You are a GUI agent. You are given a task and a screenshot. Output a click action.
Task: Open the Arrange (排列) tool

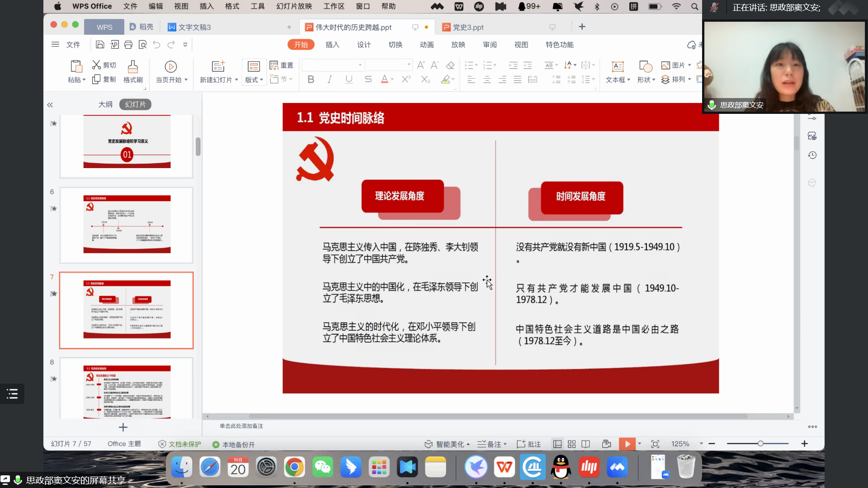tap(676, 80)
